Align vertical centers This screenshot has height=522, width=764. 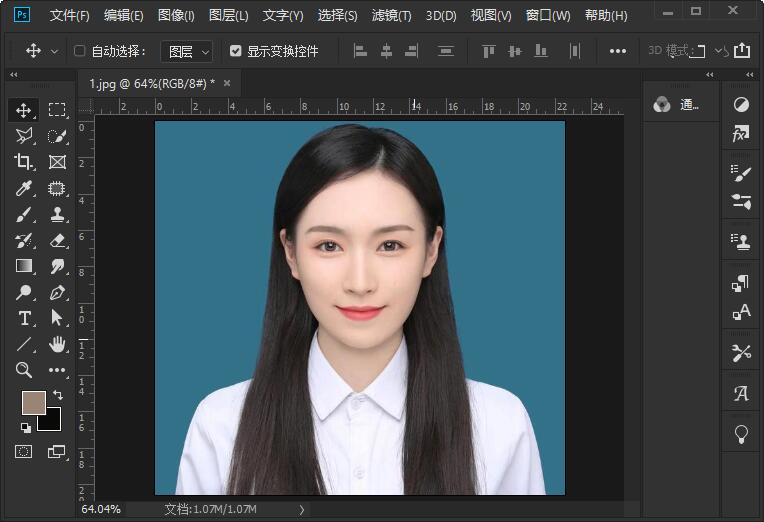pos(515,51)
